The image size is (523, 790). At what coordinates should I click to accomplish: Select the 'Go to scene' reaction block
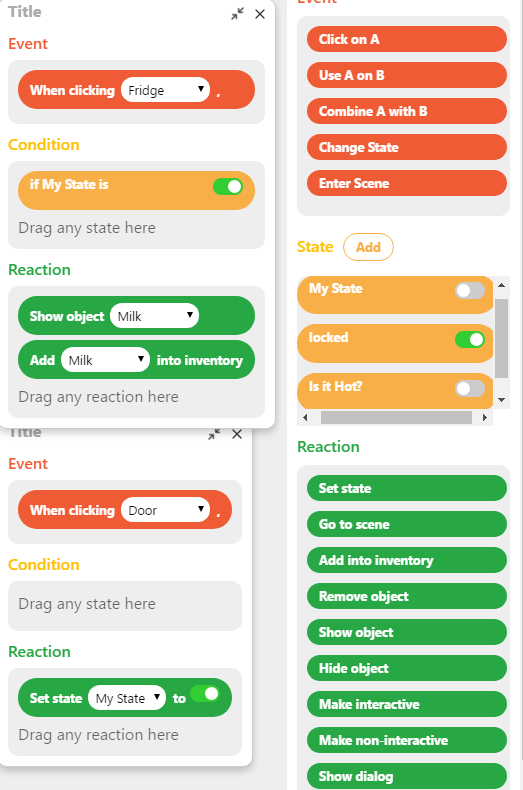point(407,524)
